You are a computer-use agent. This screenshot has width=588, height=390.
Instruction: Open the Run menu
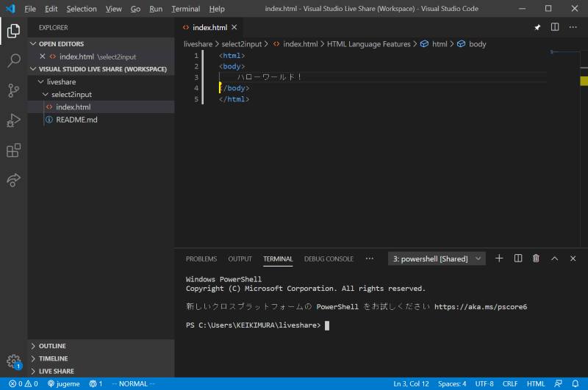pyautogui.click(x=156, y=9)
